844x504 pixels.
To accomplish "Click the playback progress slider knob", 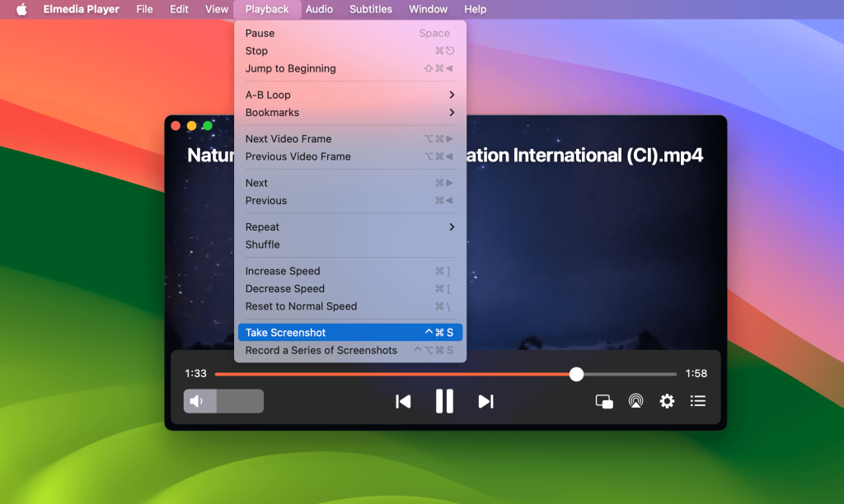I will pos(576,375).
